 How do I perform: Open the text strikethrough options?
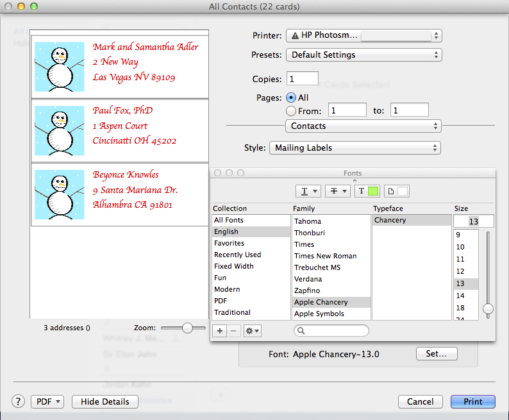[x=338, y=191]
